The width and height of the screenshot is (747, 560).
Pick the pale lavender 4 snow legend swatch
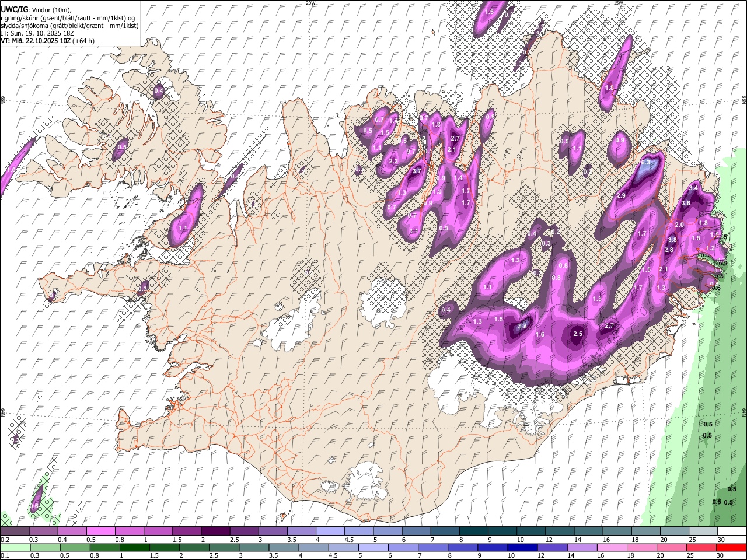pyautogui.click(x=329, y=531)
